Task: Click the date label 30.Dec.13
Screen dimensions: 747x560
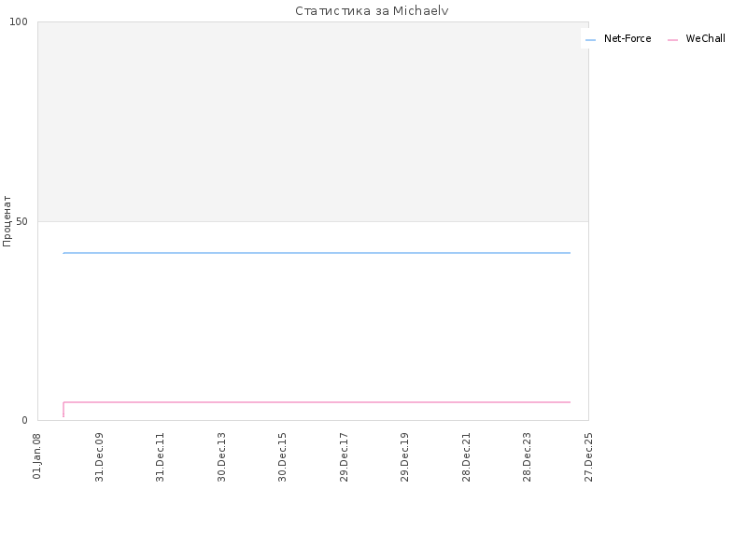Action: [221, 457]
